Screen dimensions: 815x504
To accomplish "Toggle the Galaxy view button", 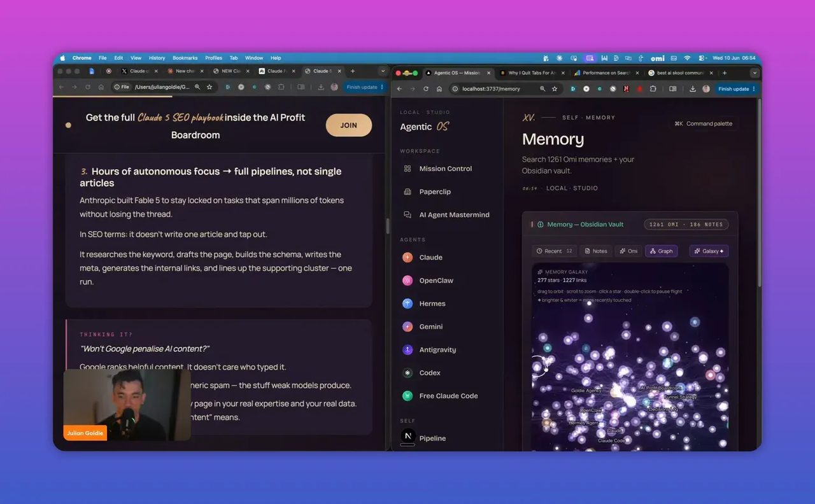I will pyautogui.click(x=709, y=251).
